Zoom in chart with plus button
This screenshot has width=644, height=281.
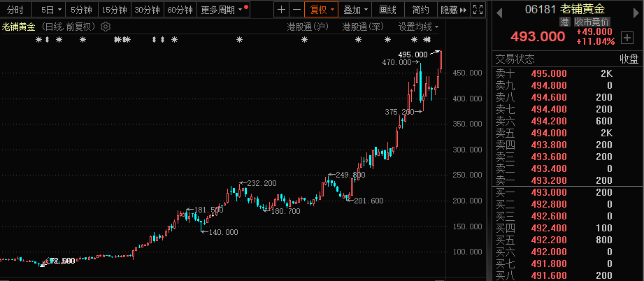point(281,10)
